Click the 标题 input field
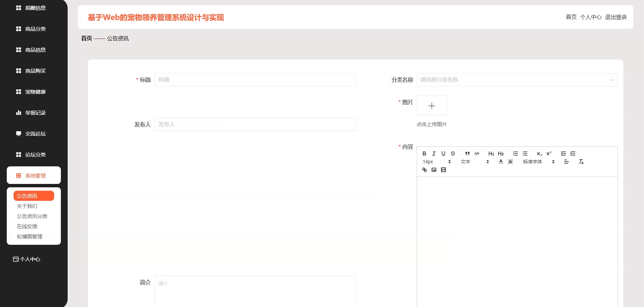Screen dimensions: 644x307 coord(255,80)
